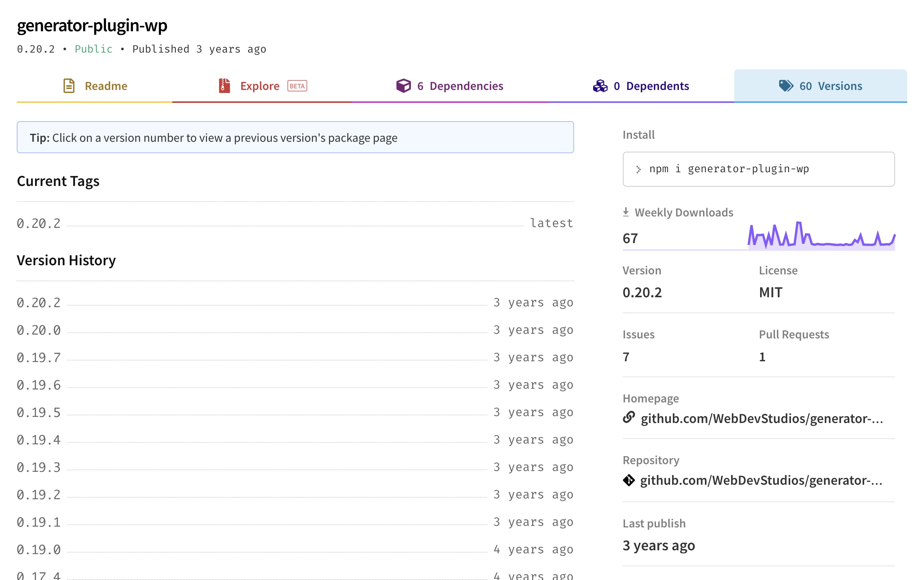Click the Repository git icon
924x580 pixels.
tap(629, 480)
